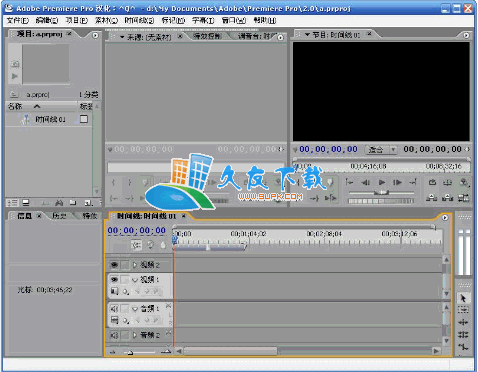478x372 pixels.
Task: Toggle eye visibility of Video 2 track
Action: [x=114, y=265]
